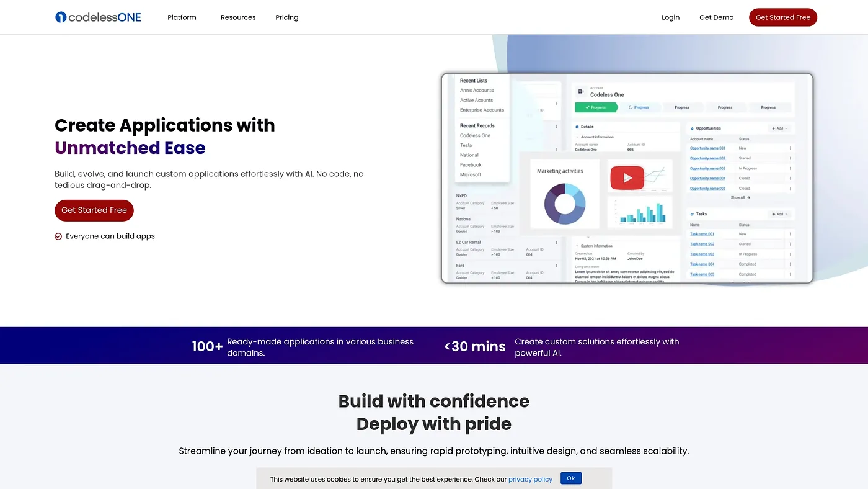Go to the Pricing page

tap(287, 17)
